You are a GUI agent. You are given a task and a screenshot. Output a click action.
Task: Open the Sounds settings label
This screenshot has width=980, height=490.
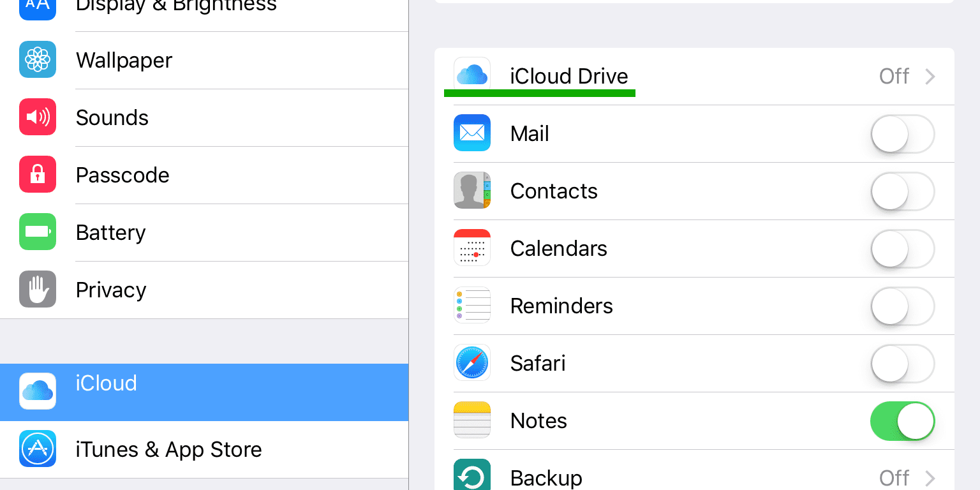[112, 117]
